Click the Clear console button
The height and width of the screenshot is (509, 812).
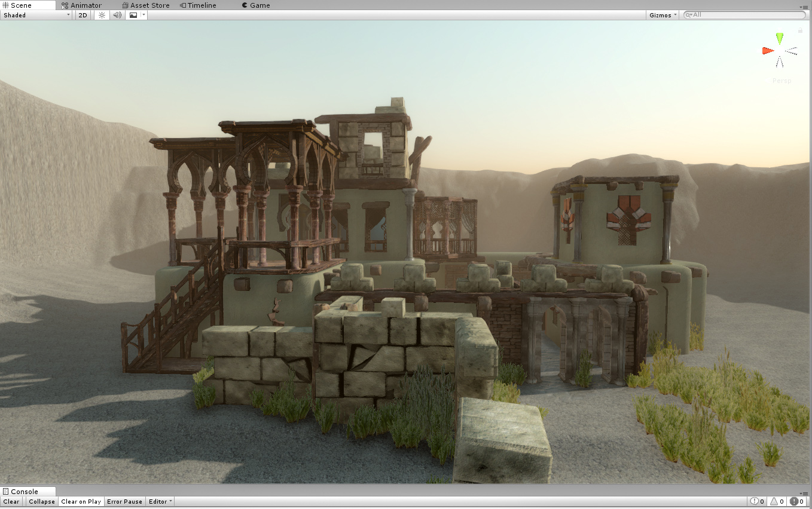click(x=11, y=502)
